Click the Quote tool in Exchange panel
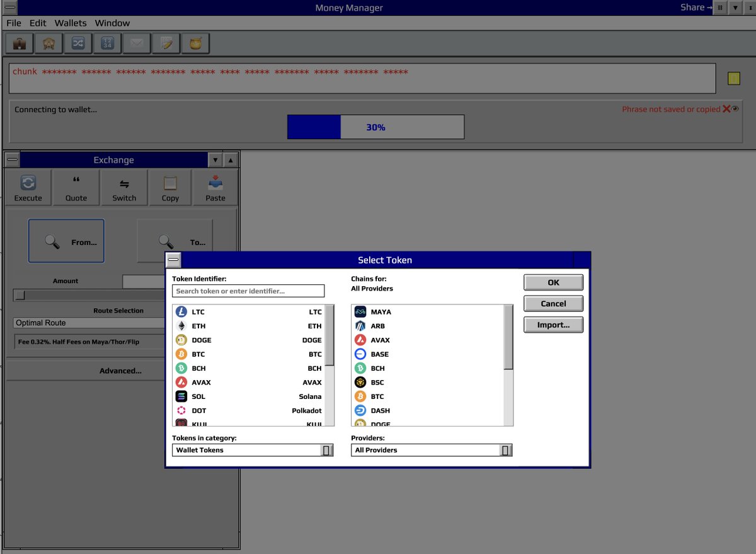756x554 pixels. (x=76, y=188)
